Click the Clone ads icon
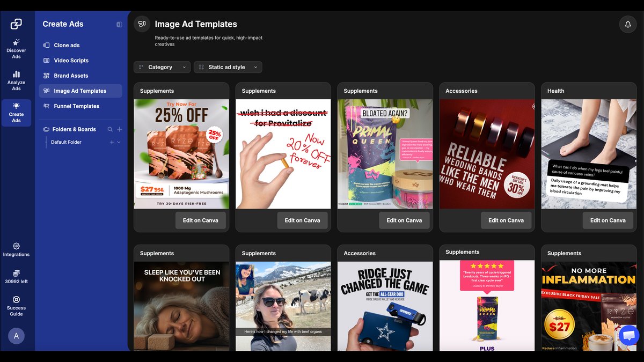The image size is (644, 362). (47, 45)
